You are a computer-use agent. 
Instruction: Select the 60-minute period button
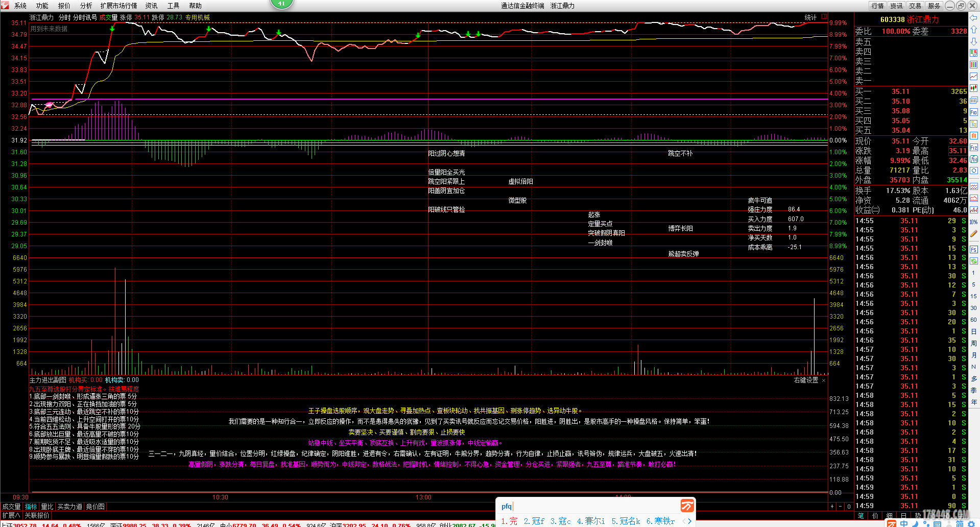click(x=974, y=320)
